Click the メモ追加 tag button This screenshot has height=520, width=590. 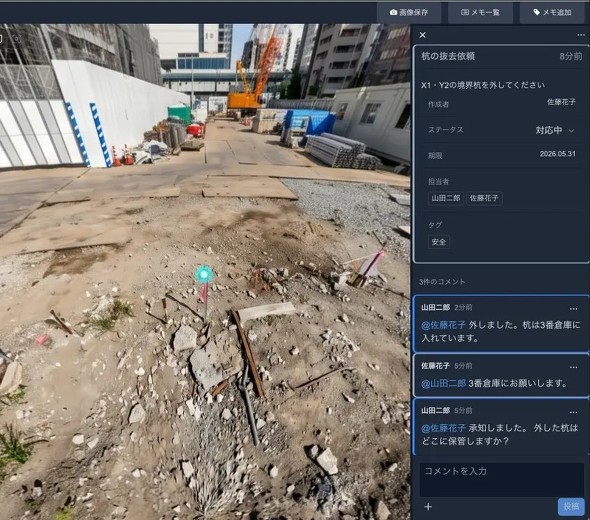pos(552,12)
